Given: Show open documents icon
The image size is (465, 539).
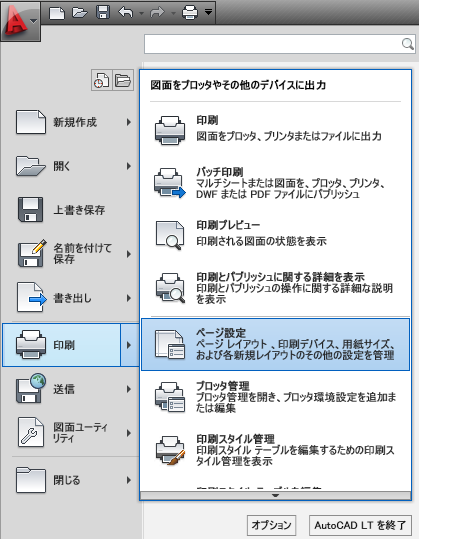Looking at the screenshot, I should pos(123,80).
